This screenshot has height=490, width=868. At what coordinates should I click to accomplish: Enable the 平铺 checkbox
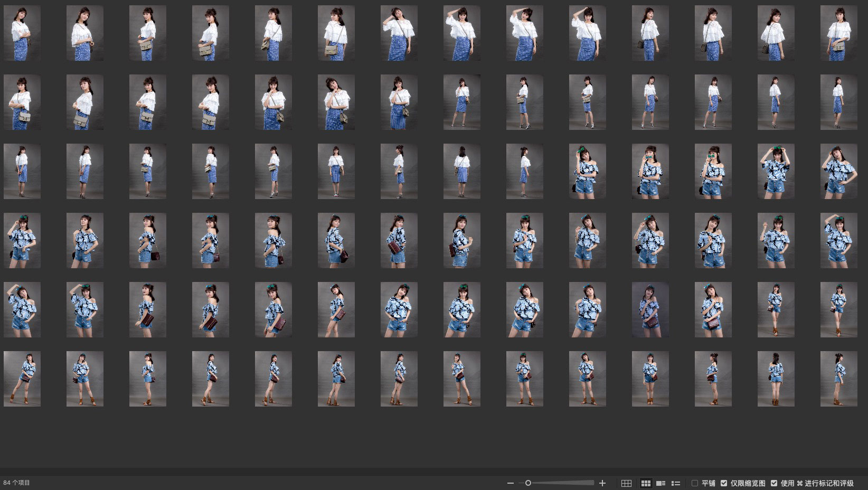(695, 483)
